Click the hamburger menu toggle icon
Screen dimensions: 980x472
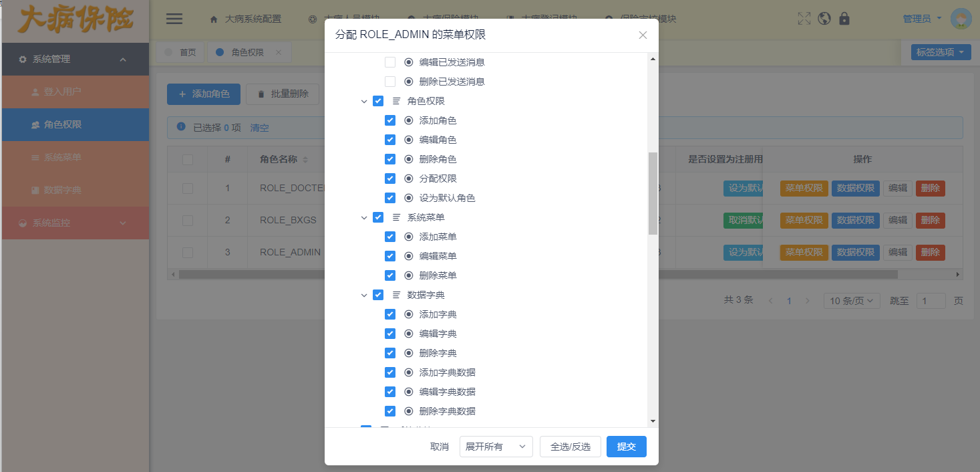click(x=174, y=19)
